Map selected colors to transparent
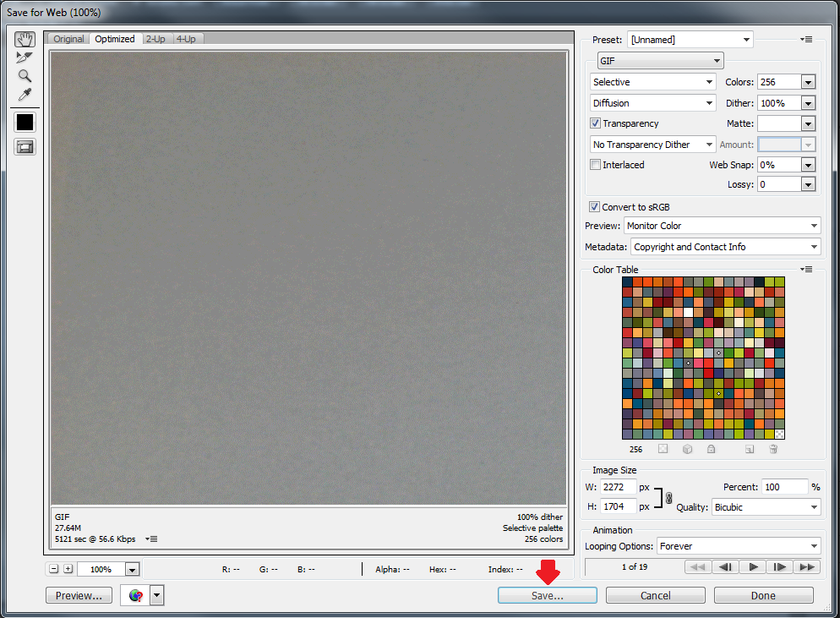The height and width of the screenshot is (618, 840). [x=663, y=449]
